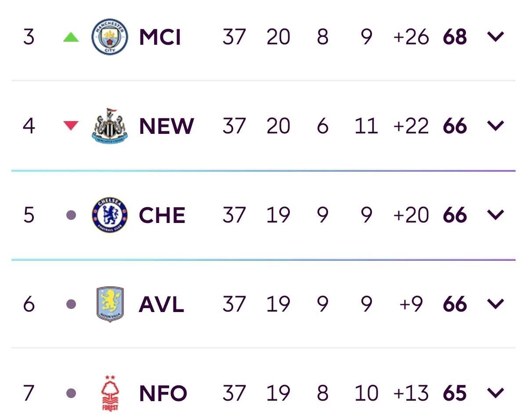
Task: Click the Manchester City club crest
Action: [110, 37]
